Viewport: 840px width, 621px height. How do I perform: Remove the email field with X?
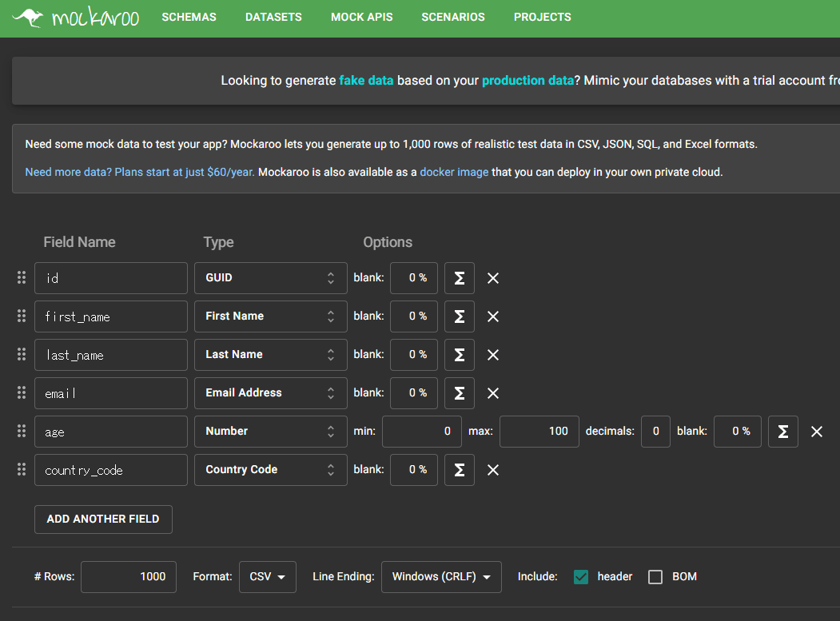coord(493,393)
